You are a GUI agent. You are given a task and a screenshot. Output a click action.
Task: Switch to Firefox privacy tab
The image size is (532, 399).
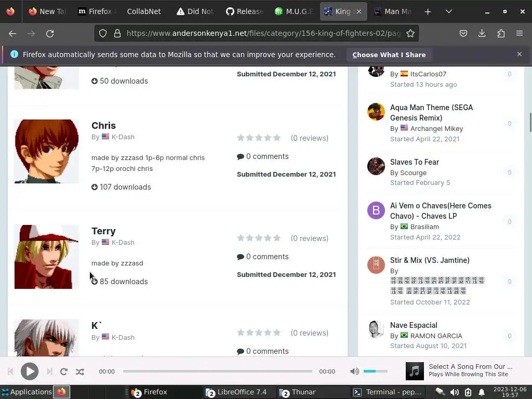tap(96, 11)
